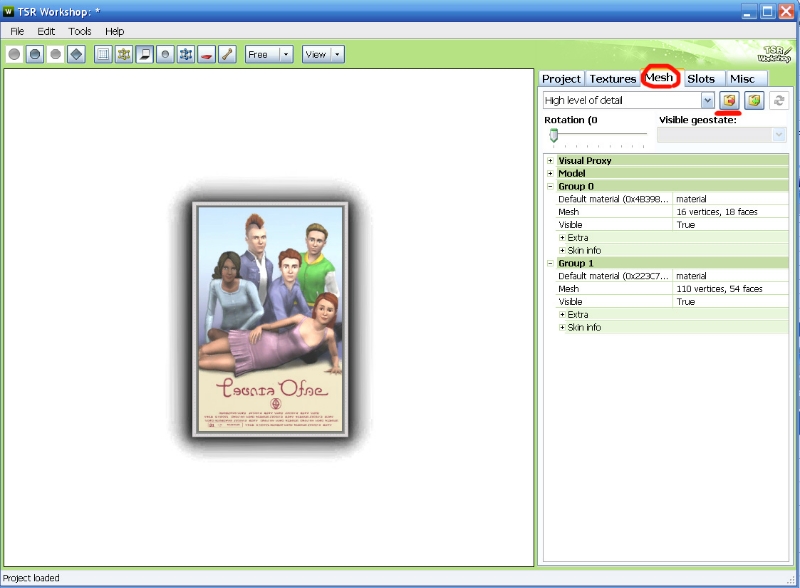Click the Rotation slider handle
The image size is (800, 588).
[x=553, y=135]
